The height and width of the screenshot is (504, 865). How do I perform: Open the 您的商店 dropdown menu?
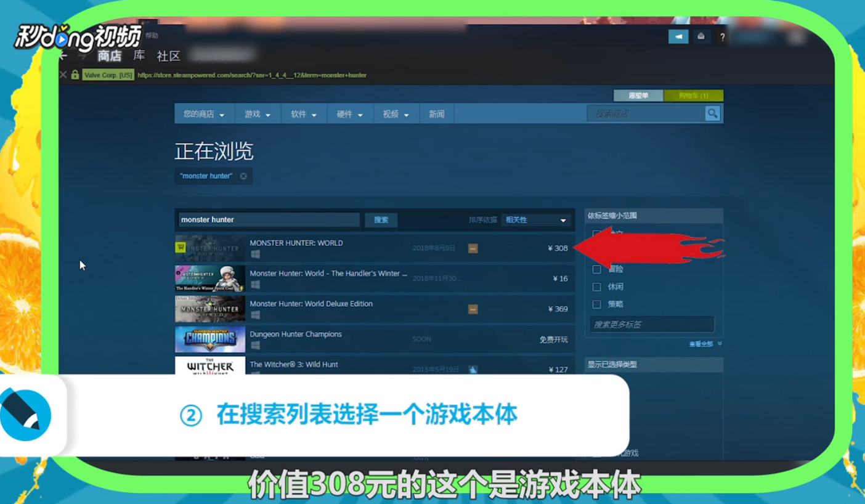tap(204, 114)
